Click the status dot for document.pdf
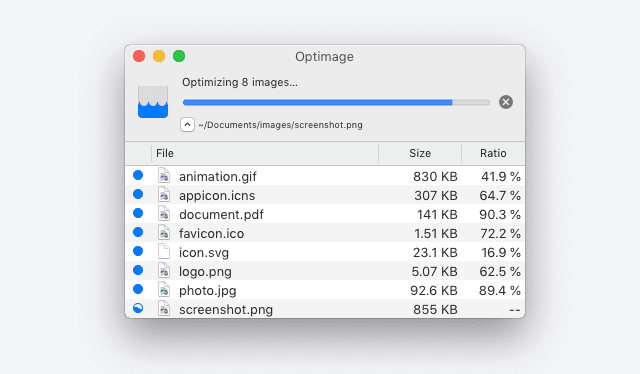Screen dimensions: 640x374 point(138,213)
